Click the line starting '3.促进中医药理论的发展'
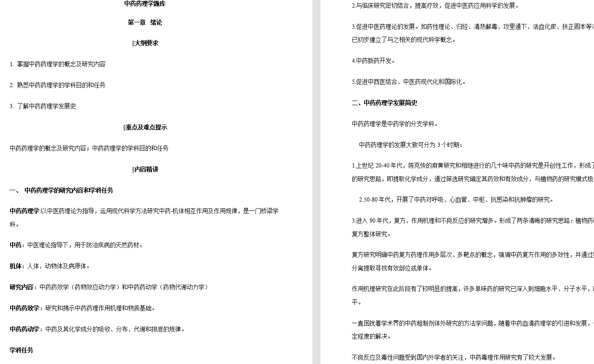The height and width of the screenshot is (364, 594). (x=473, y=27)
